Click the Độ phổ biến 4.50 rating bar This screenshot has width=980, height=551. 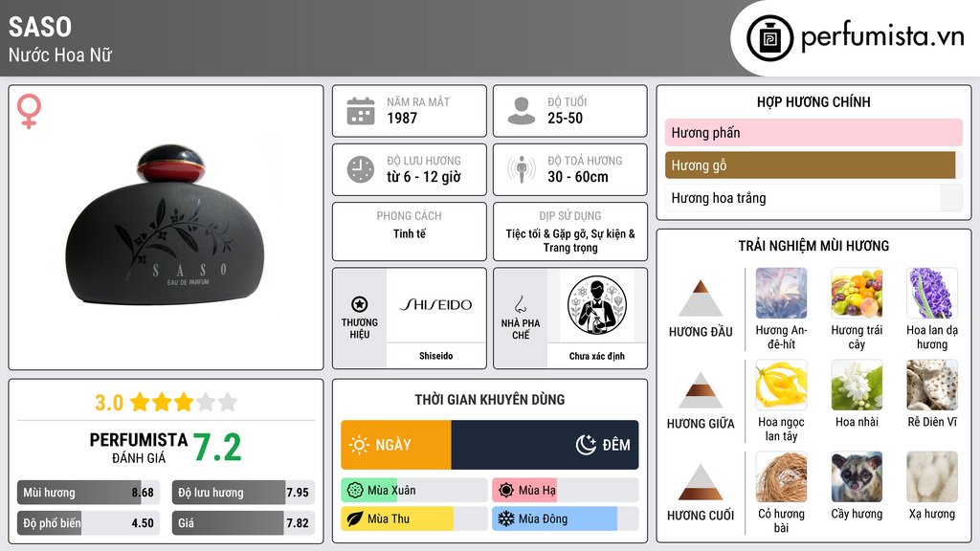click(89, 523)
